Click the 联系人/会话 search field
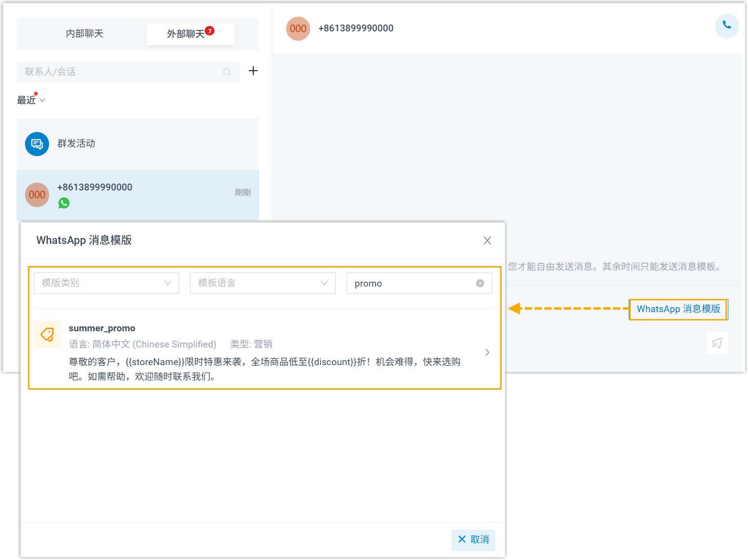This screenshot has height=560, width=748. click(x=123, y=72)
